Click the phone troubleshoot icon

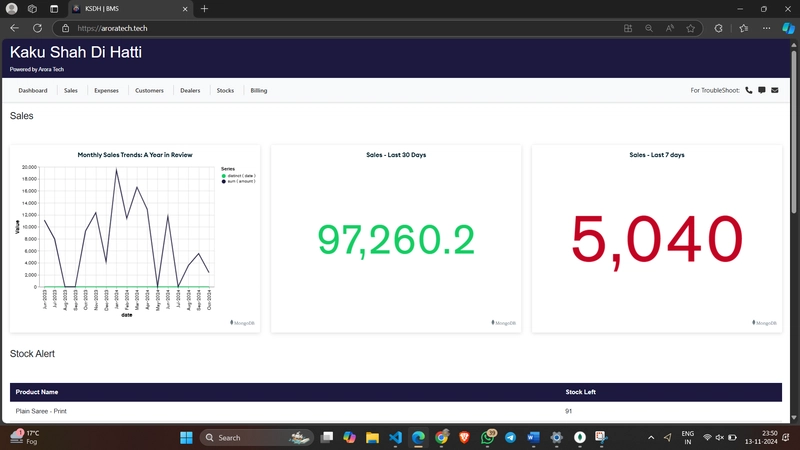point(749,90)
